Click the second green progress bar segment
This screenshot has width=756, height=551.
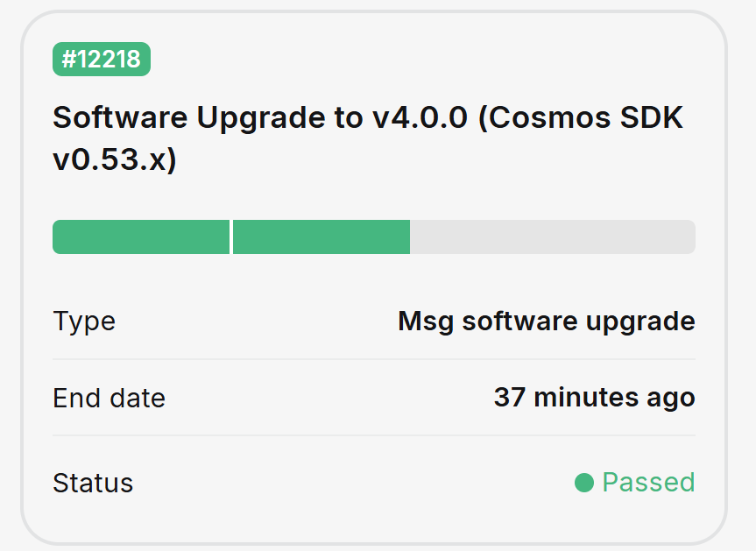(321, 237)
